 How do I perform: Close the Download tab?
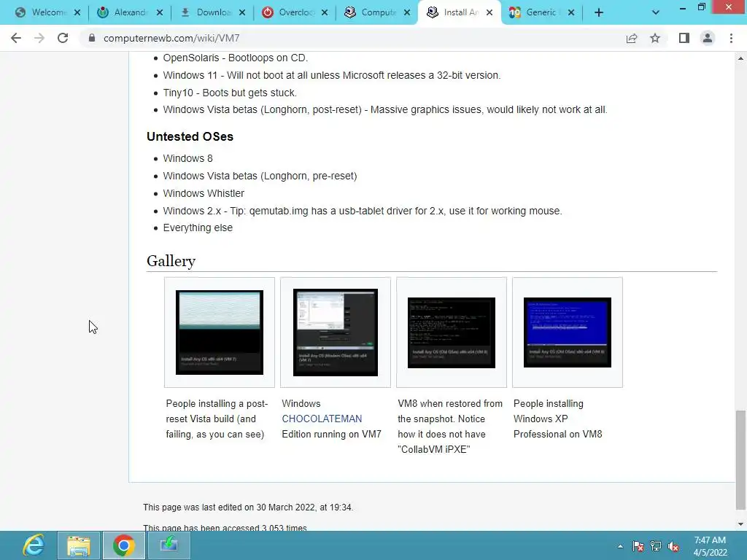[x=242, y=13]
